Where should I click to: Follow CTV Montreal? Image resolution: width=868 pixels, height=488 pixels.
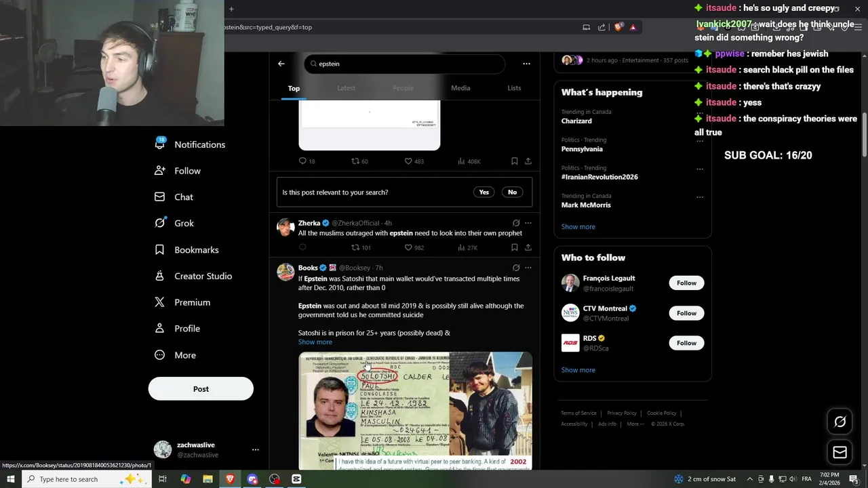[686, 313]
